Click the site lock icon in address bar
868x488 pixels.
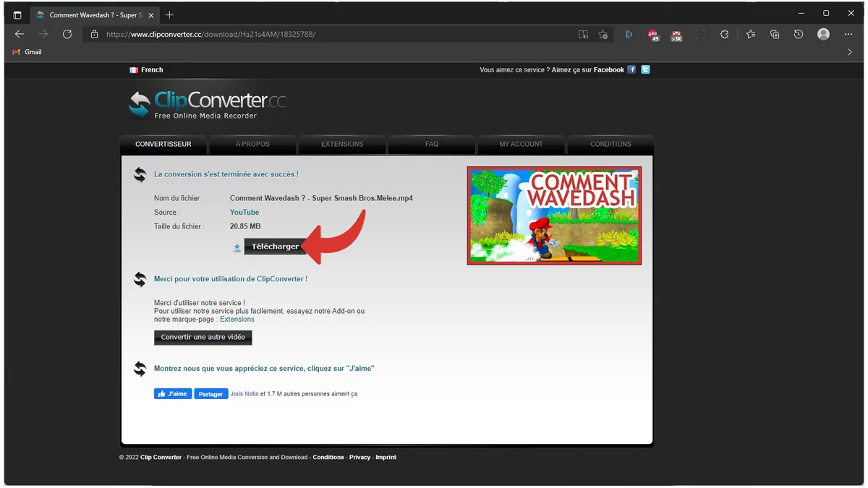(94, 34)
